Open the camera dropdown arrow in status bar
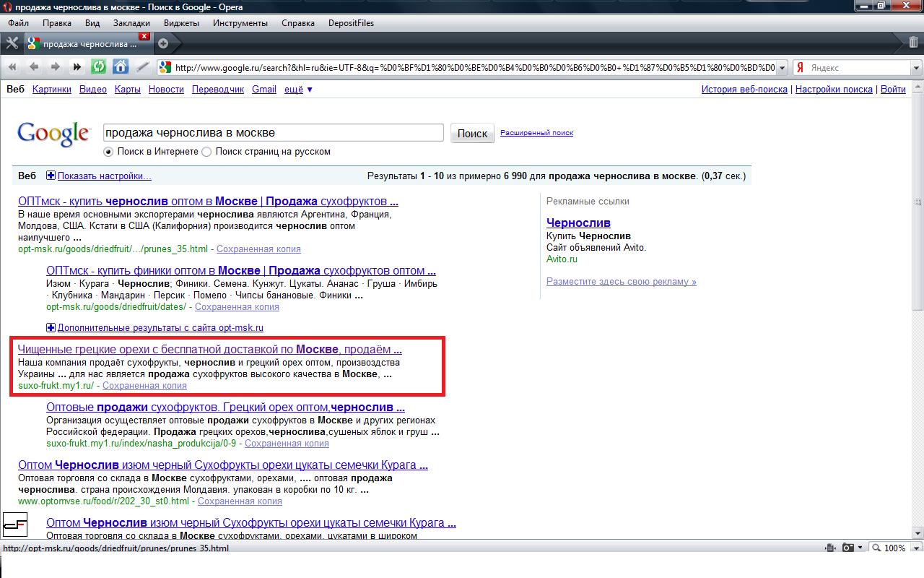The image size is (924, 578). coord(860,548)
